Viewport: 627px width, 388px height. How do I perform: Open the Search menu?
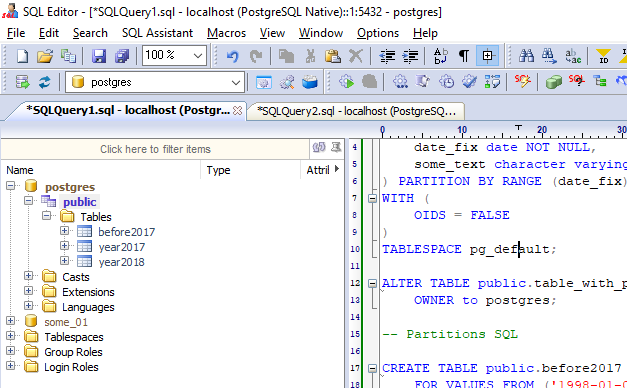click(90, 33)
